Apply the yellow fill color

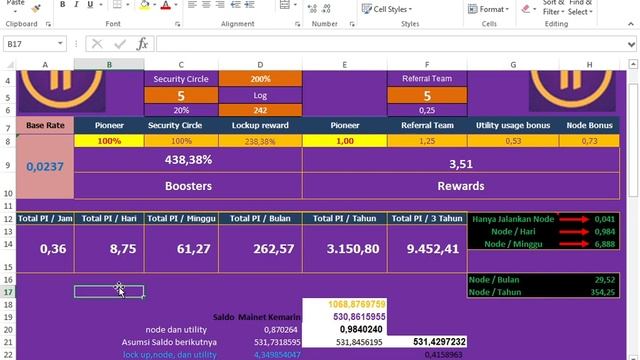[144, 4]
